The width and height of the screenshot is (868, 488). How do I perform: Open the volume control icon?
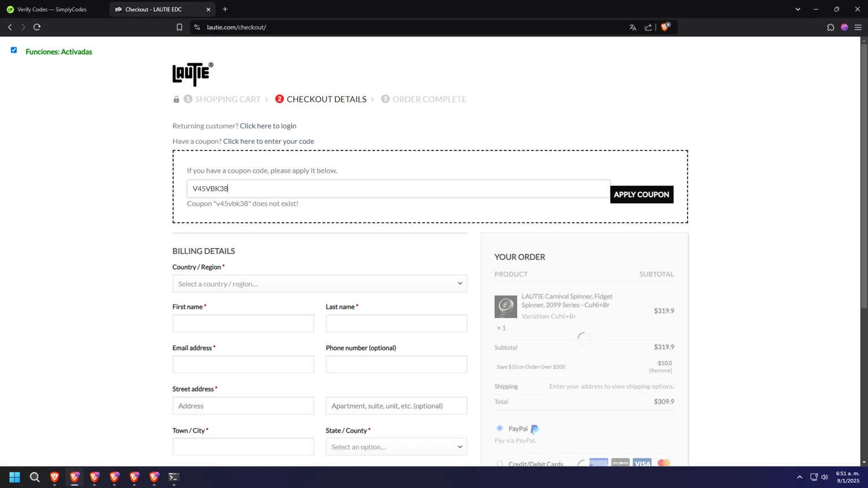pyautogui.click(x=825, y=477)
